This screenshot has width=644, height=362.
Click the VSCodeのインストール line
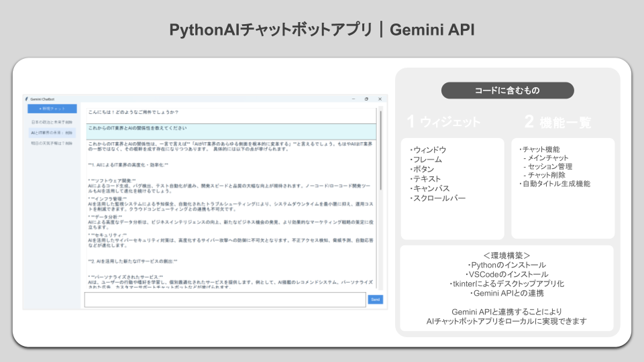507,275
